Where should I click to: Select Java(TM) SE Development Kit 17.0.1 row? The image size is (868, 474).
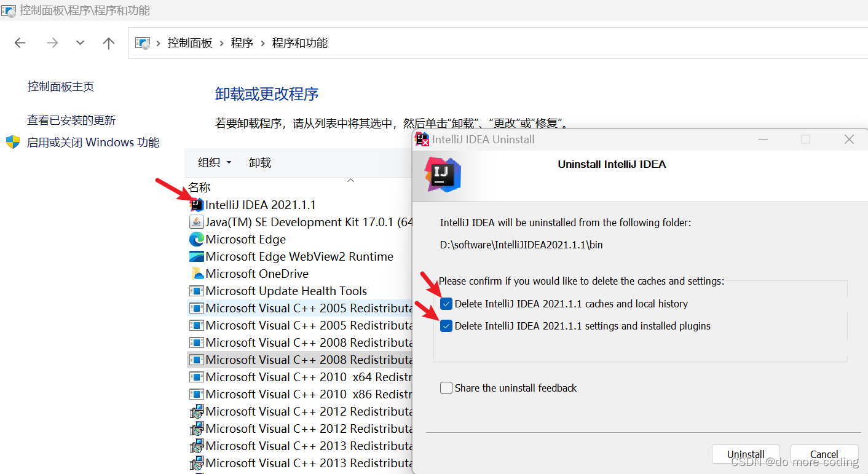coord(301,222)
